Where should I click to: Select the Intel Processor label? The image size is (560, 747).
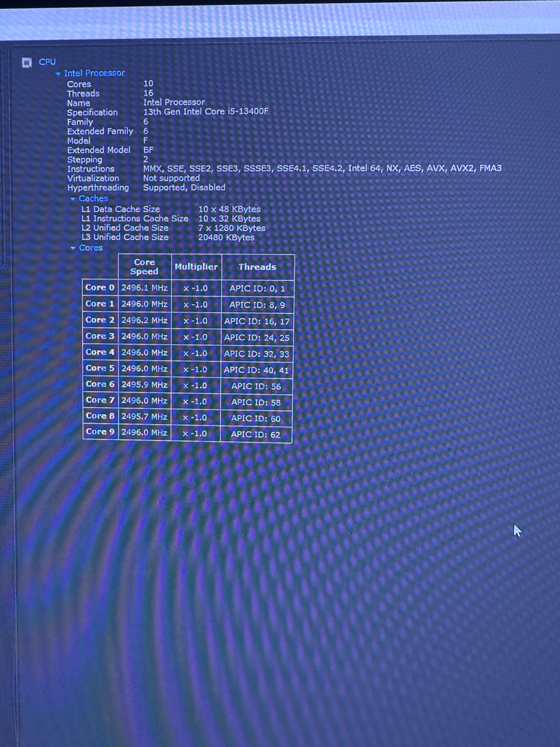pos(94,73)
